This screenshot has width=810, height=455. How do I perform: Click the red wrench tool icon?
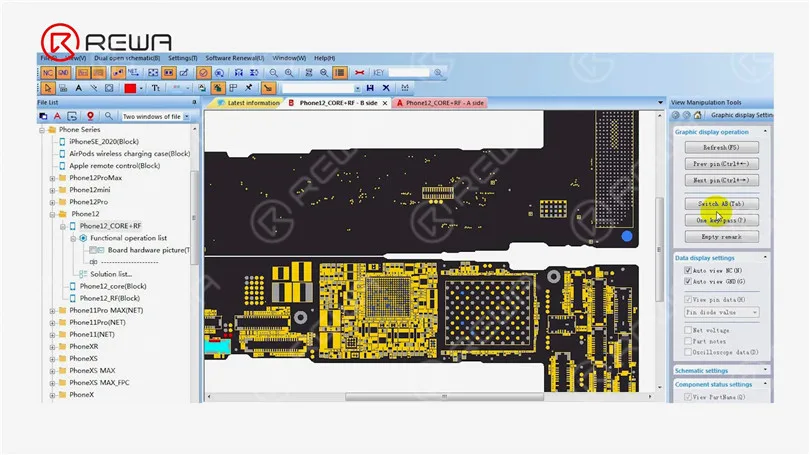(360, 73)
